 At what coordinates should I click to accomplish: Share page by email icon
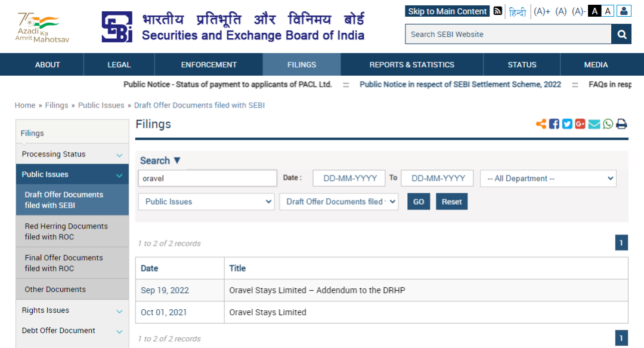(594, 124)
